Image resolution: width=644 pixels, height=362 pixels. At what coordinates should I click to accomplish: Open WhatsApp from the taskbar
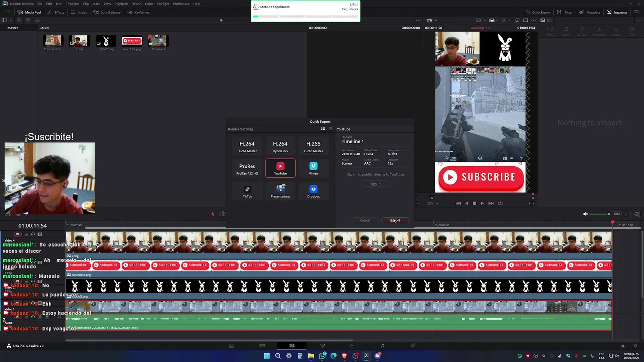322,356
